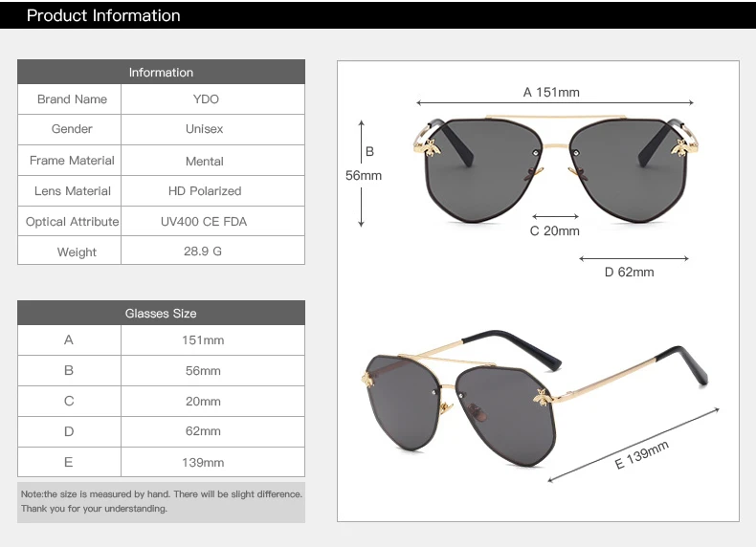Select size row label 'D' in the Glasses Size table

(69, 431)
